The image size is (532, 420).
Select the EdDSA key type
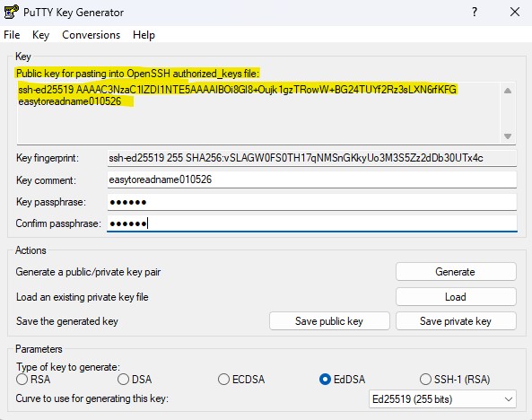tap(342, 380)
